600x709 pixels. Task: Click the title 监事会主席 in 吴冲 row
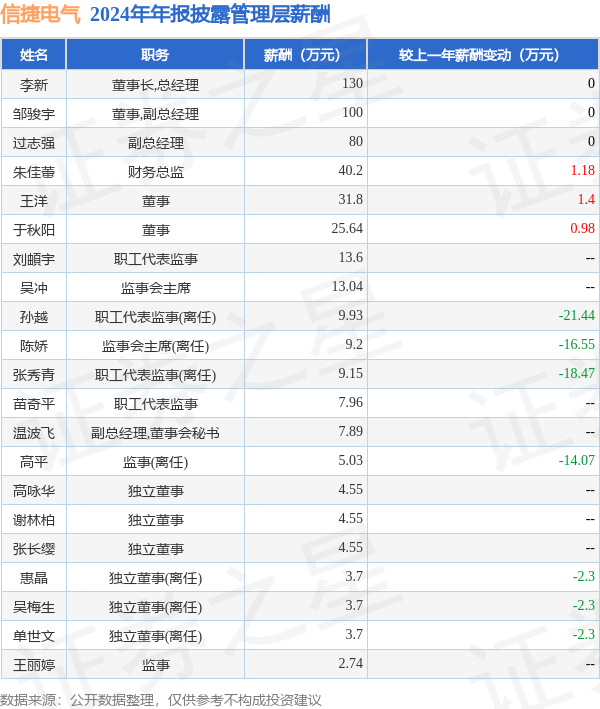click(155, 288)
